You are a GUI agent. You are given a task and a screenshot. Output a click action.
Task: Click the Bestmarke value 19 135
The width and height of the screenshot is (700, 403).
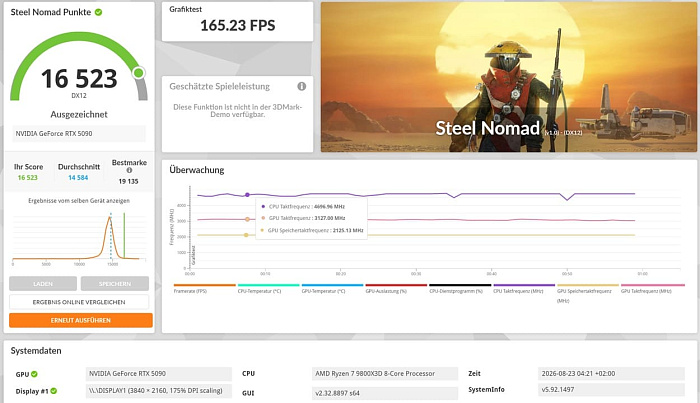coord(129,181)
